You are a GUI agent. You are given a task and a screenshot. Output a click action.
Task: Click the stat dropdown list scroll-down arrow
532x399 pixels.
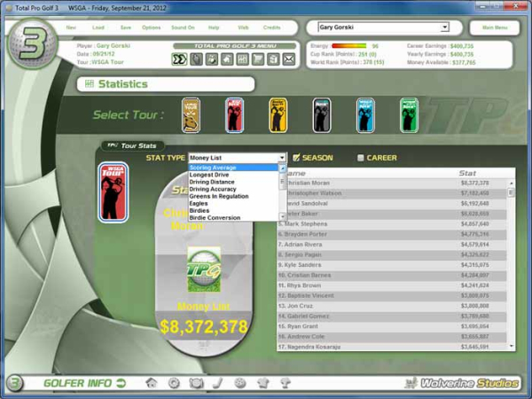tap(283, 216)
